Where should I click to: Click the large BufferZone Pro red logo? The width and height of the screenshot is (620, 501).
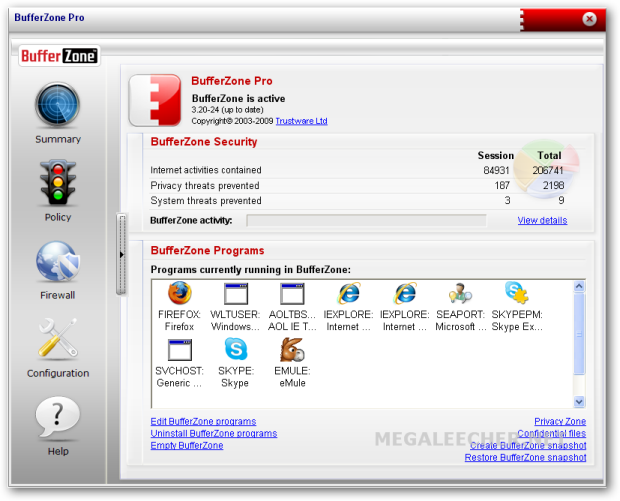155,100
